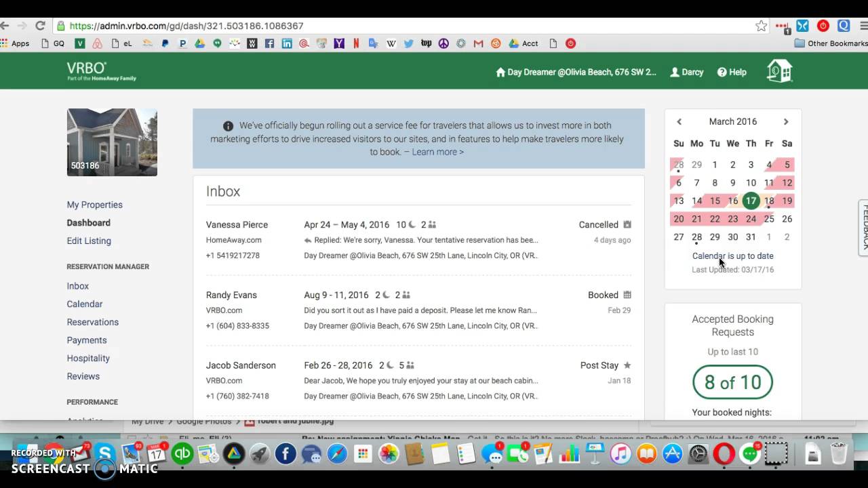
Task: Open Safari from the Dock
Action: tap(337, 453)
